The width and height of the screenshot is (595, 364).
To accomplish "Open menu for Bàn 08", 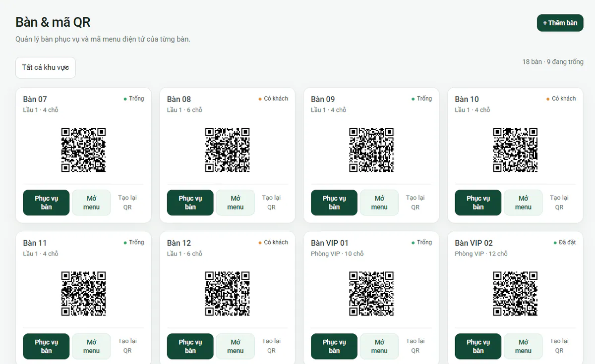I will click(x=236, y=203).
